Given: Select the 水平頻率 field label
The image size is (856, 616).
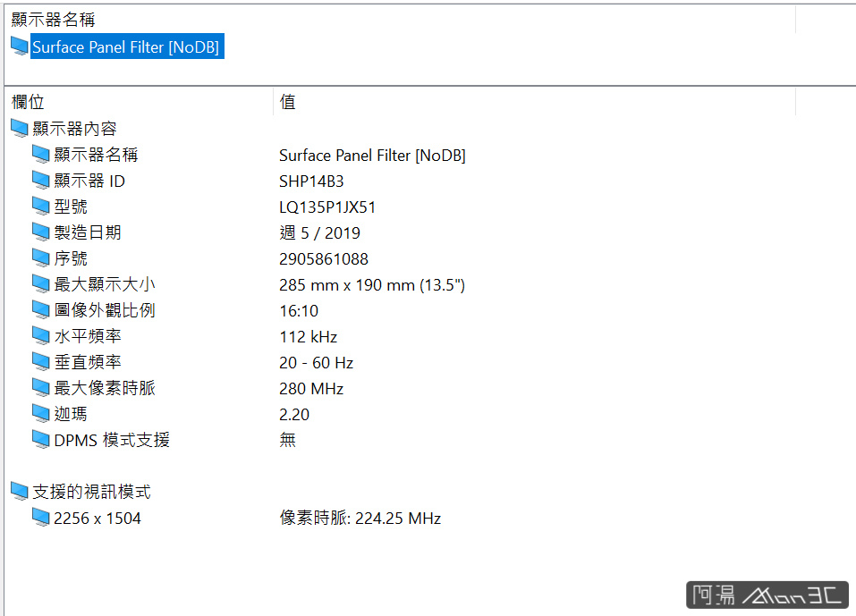Looking at the screenshot, I should (88, 336).
